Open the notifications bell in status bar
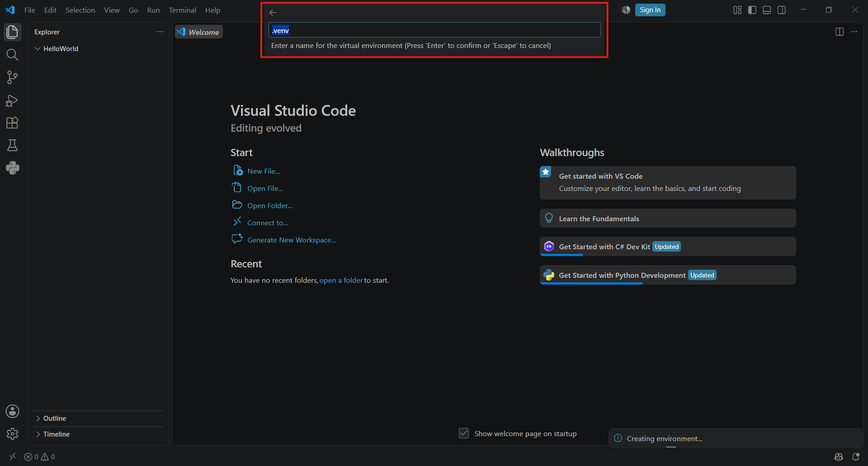 click(856, 457)
